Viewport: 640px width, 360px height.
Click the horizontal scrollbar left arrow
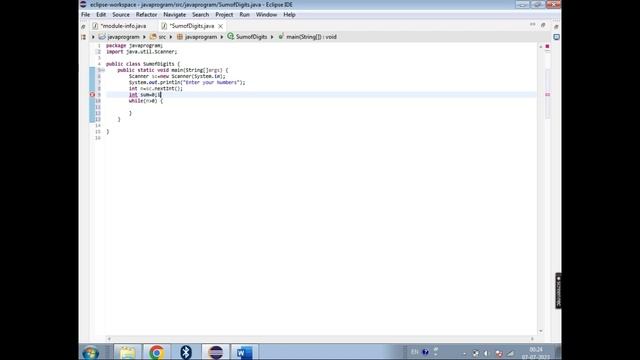pyautogui.click(x=109, y=338)
